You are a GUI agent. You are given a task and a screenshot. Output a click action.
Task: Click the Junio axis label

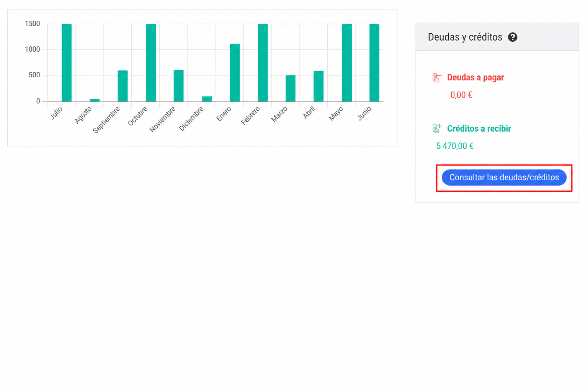point(364,114)
